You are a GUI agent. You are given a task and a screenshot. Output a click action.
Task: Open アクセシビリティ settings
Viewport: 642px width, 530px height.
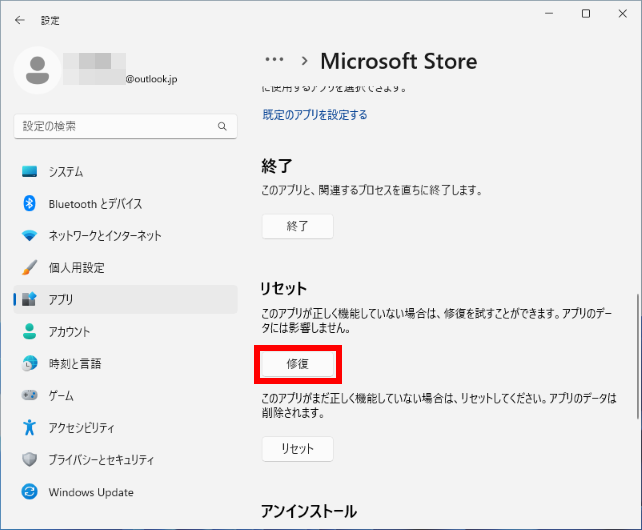point(81,428)
